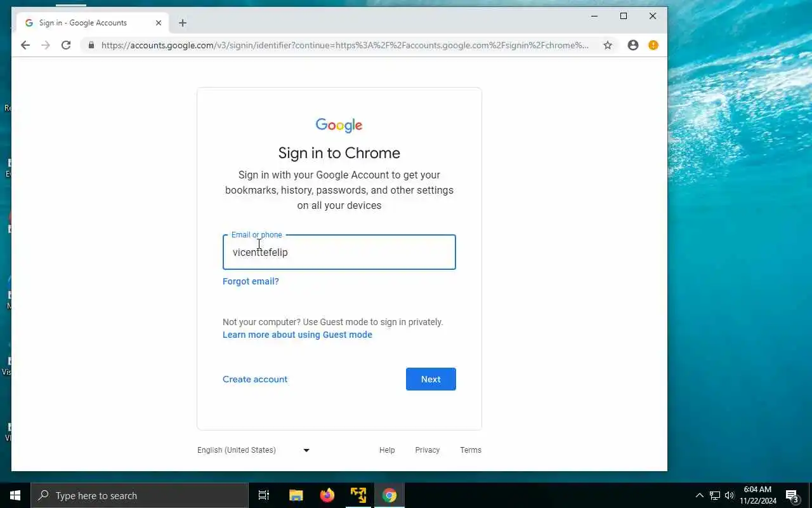
Task: Open Learn more about using Guest mode
Action: tap(298, 335)
